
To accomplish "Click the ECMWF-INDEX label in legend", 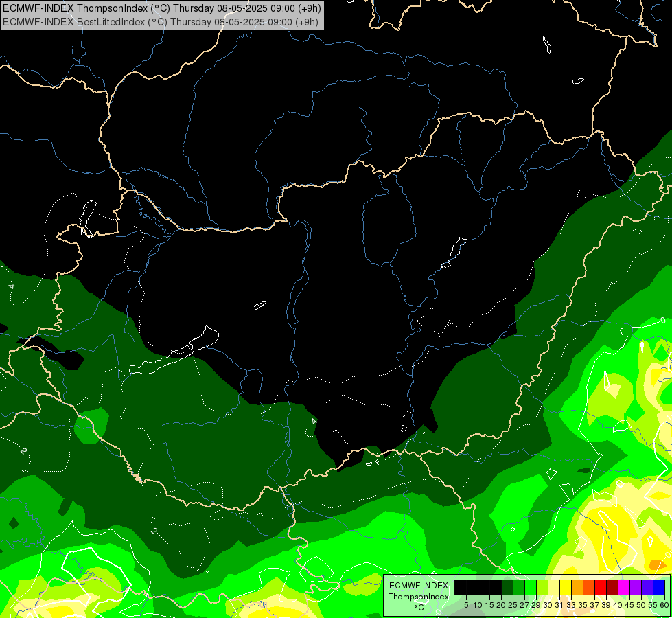I will 419,586.
